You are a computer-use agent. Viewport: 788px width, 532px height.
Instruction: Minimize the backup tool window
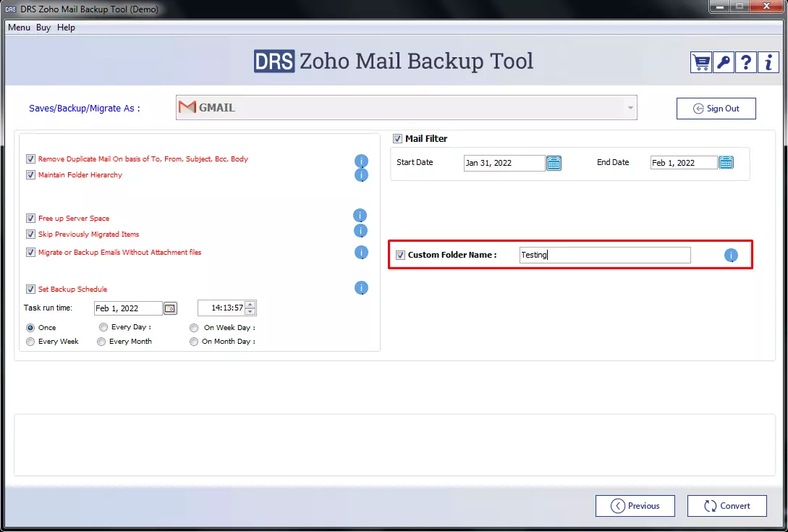720,7
